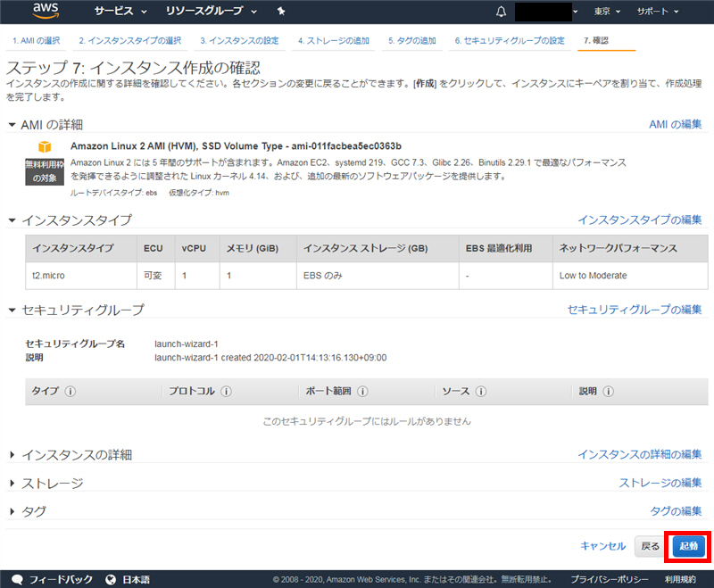Collapse the インスタンスタイプ section
Viewport: 714px width, 588px height.
point(12,220)
